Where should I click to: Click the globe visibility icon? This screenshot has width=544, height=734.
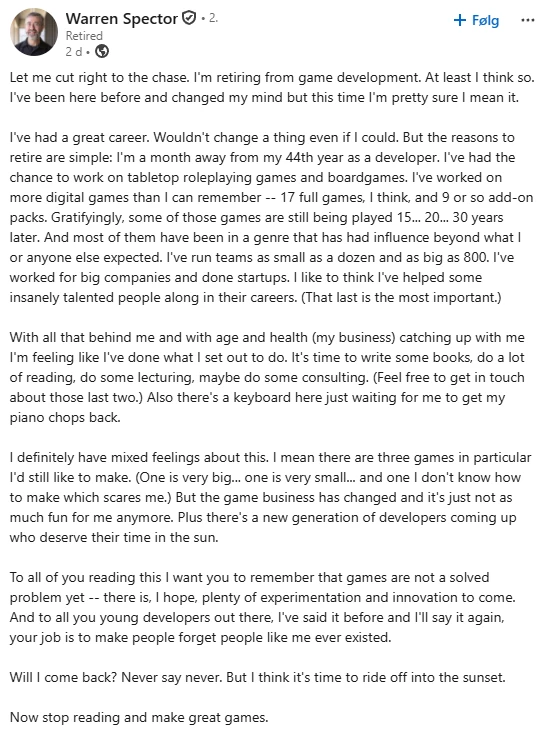click(102, 51)
